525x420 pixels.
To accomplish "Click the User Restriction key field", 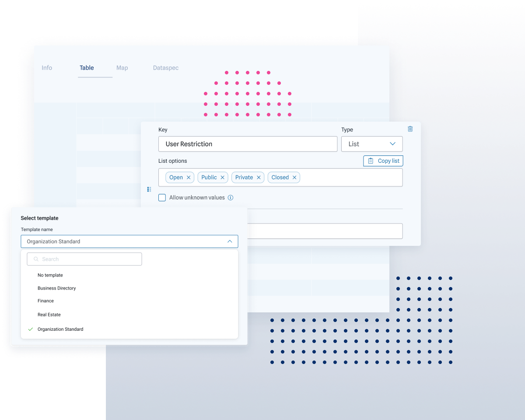I will [248, 144].
